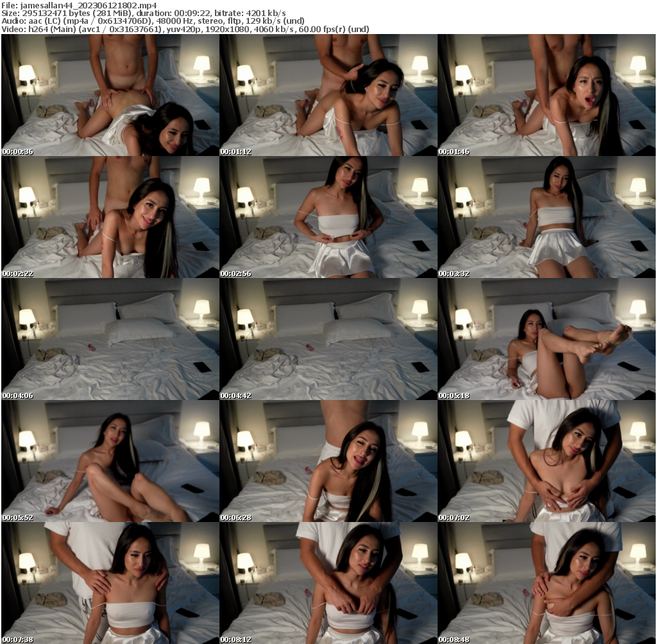Select the thumbnail at timestamp 00:03:32

(x=546, y=217)
